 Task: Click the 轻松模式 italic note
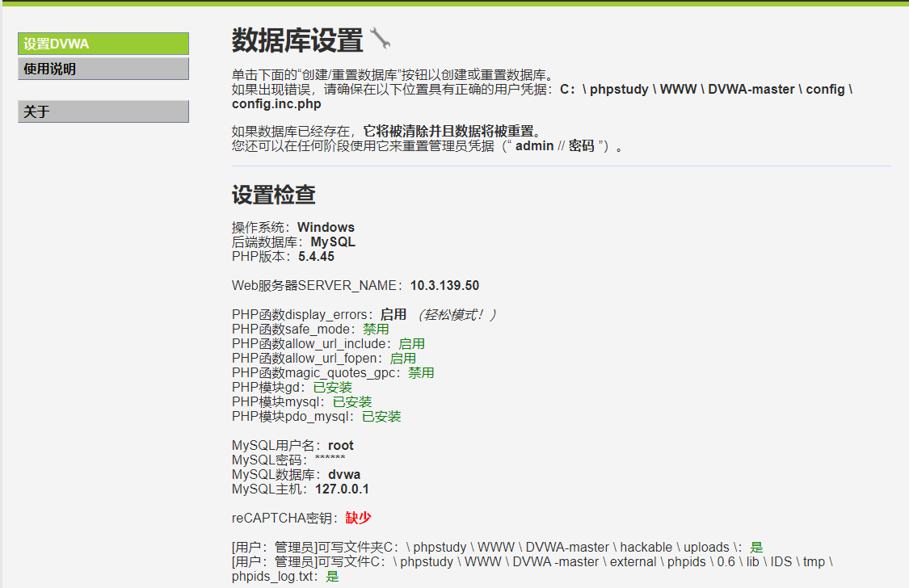pos(457,314)
